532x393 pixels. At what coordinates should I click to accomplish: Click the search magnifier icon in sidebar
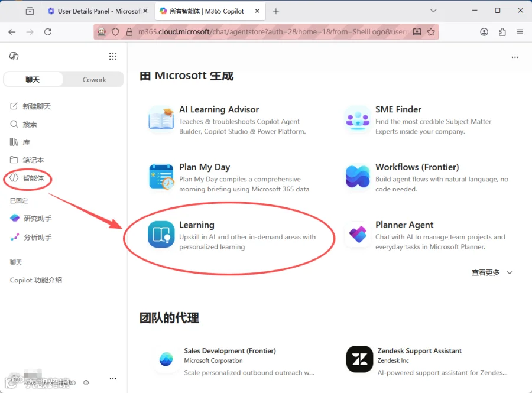pos(14,124)
